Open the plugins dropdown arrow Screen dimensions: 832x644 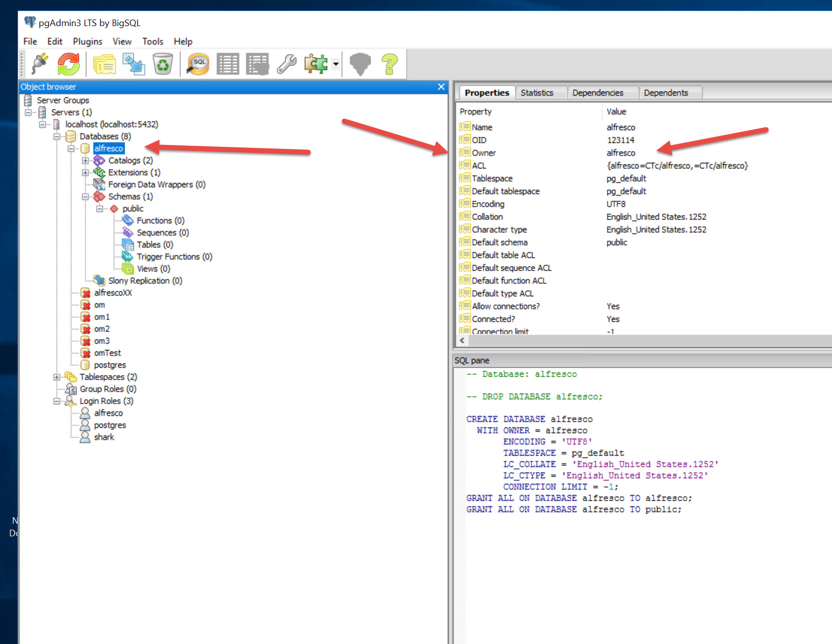[x=336, y=64]
